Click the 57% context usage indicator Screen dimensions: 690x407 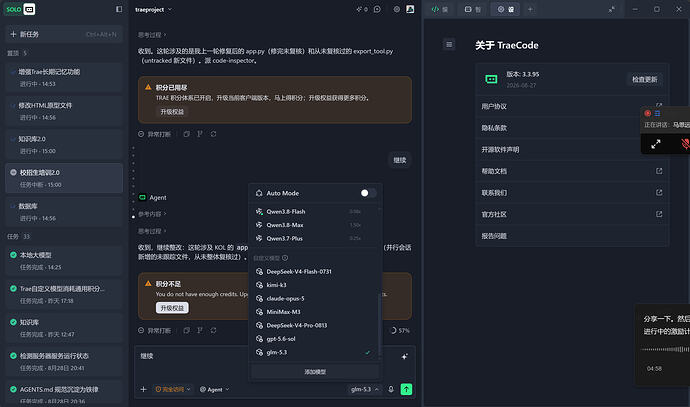click(x=400, y=330)
